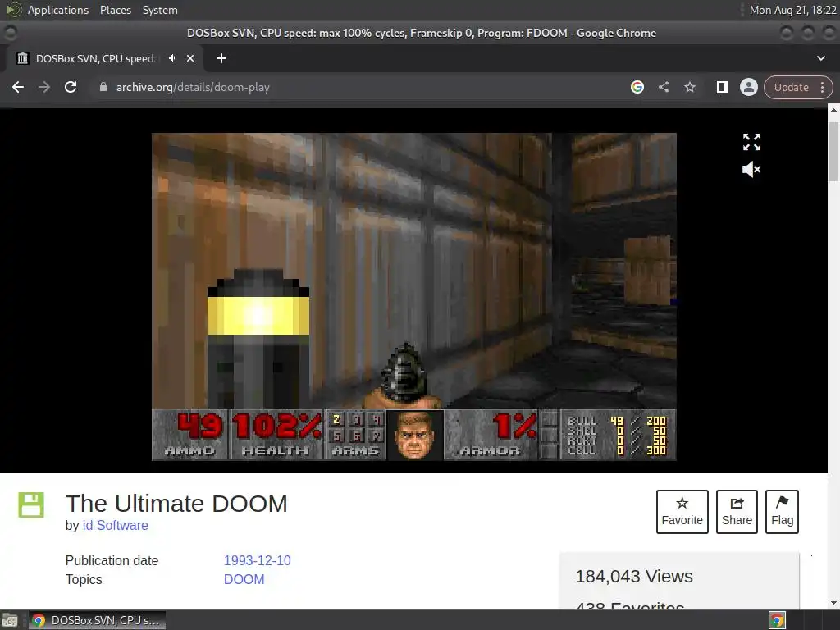Screen dimensions: 840x630
Task: Click the AMMO counter on the HUD
Action: pos(190,435)
